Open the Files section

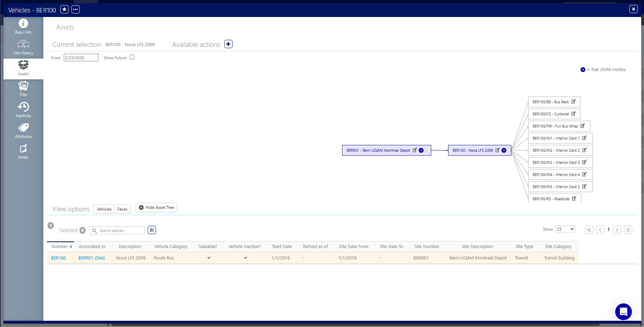(23, 89)
